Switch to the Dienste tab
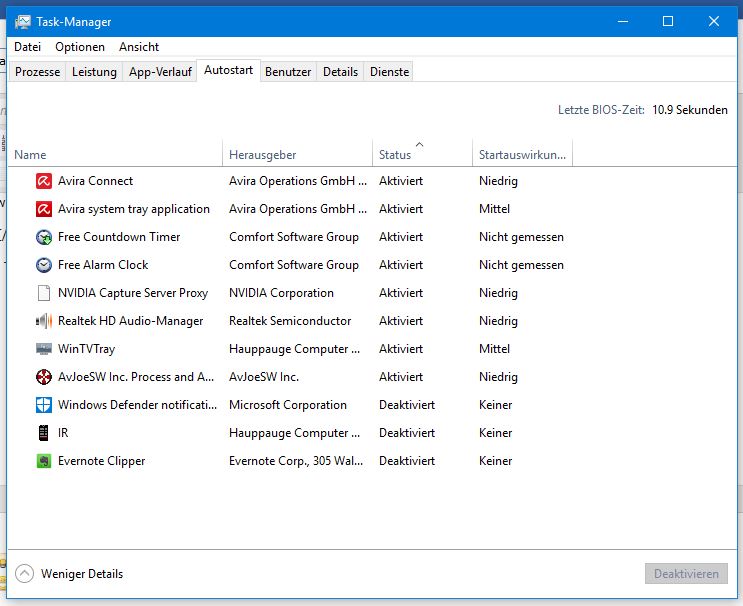The height and width of the screenshot is (606, 743). click(390, 72)
